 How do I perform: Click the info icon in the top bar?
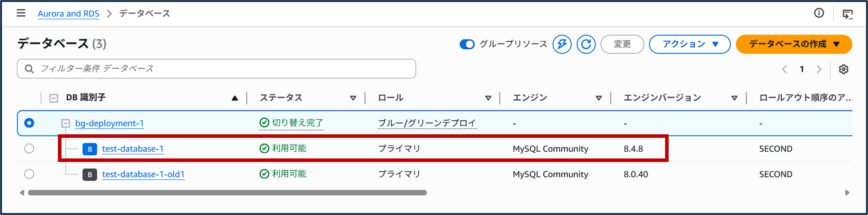[819, 13]
